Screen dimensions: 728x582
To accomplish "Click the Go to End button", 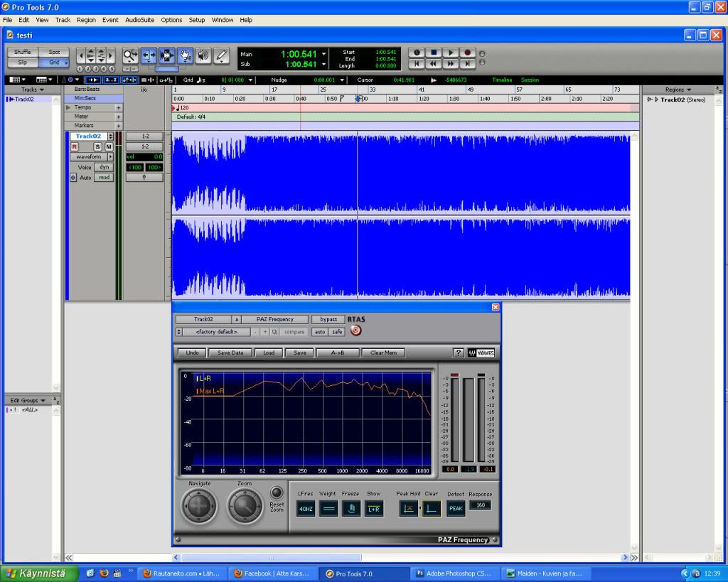I will 468,63.
